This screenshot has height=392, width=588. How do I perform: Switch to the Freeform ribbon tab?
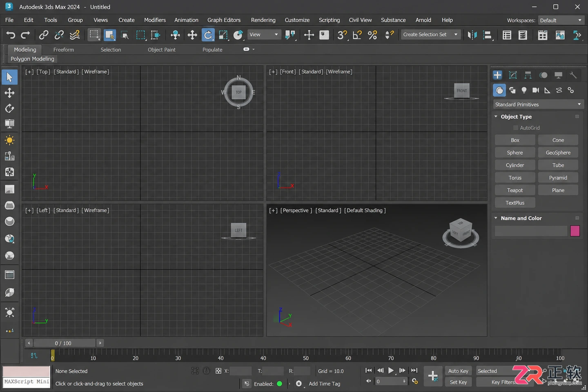64,50
